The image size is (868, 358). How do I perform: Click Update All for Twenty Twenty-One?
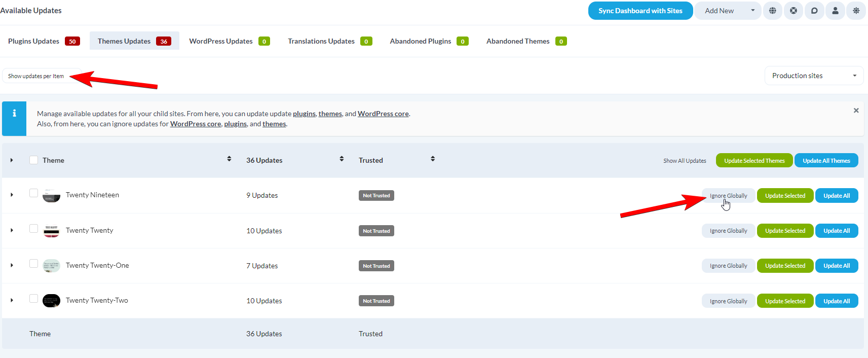click(837, 266)
